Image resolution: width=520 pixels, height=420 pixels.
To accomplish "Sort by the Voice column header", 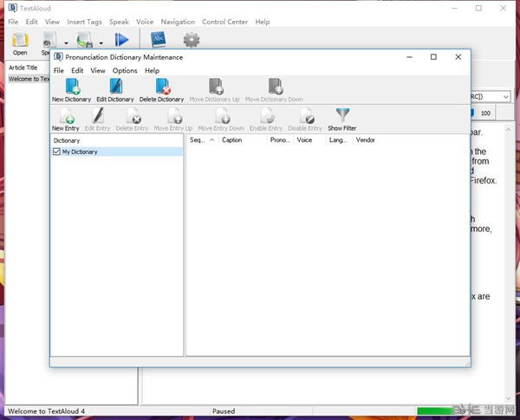I will pyautogui.click(x=309, y=140).
